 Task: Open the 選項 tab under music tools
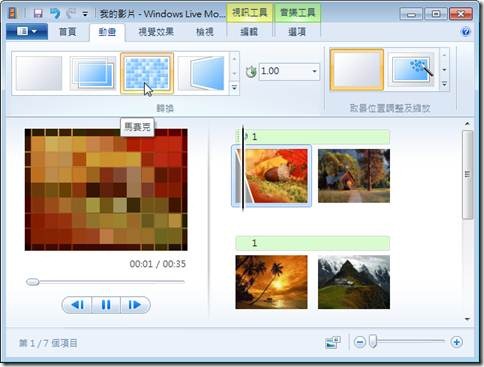[x=297, y=32]
